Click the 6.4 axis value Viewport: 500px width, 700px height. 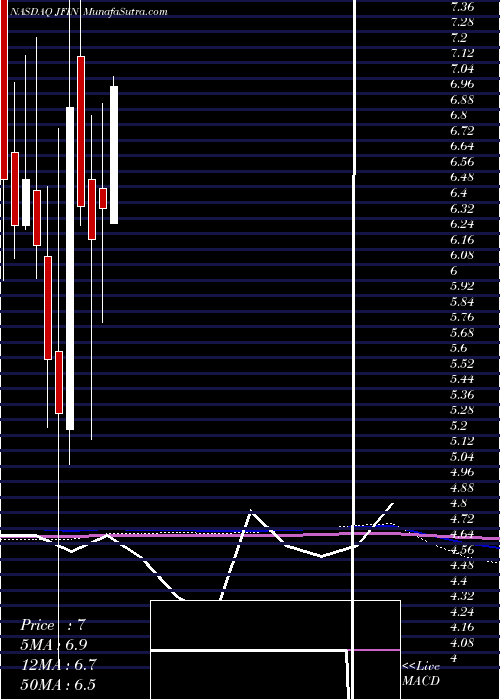[460, 193]
